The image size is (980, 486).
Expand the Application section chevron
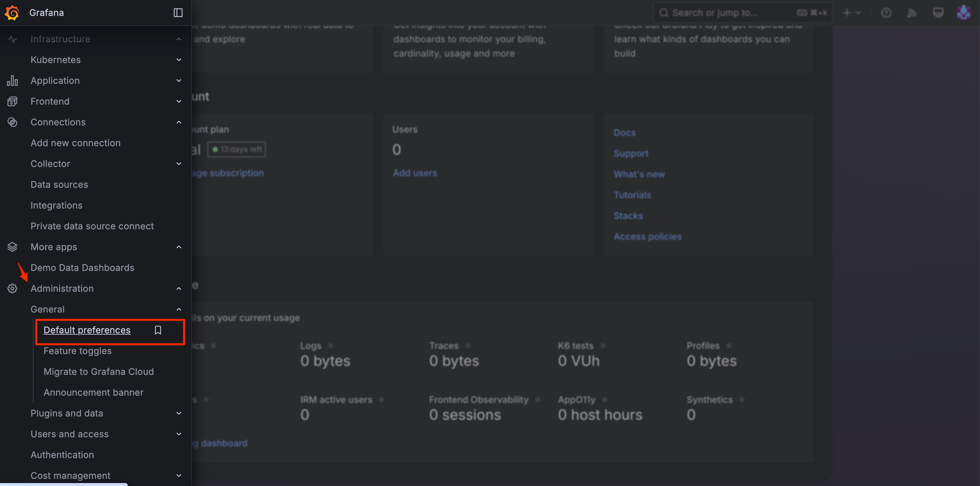coord(179,81)
